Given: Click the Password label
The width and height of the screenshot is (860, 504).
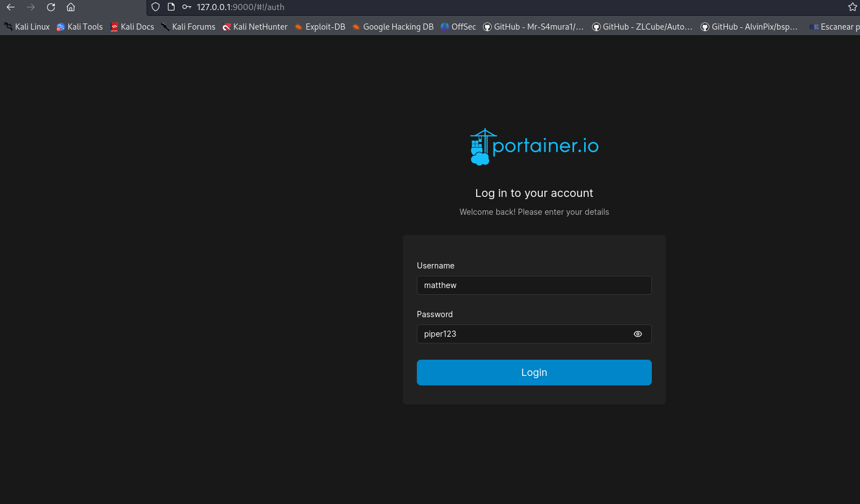Looking at the screenshot, I should tap(435, 314).
